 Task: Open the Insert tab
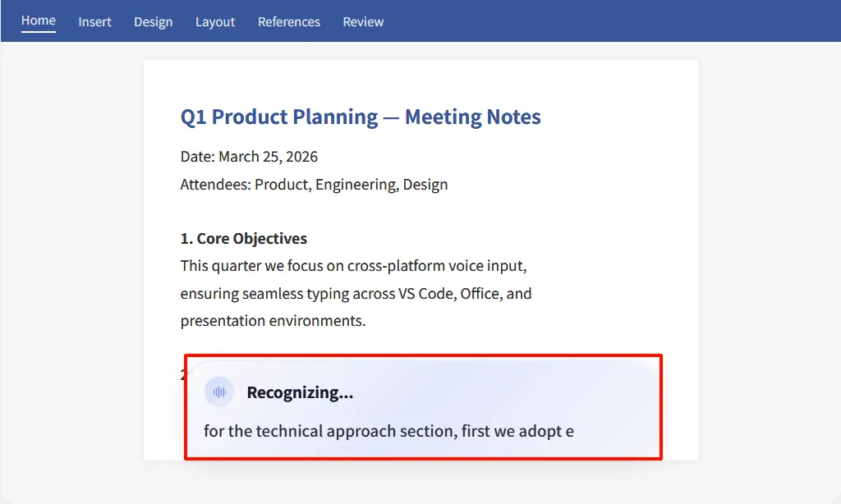(x=94, y=22)
